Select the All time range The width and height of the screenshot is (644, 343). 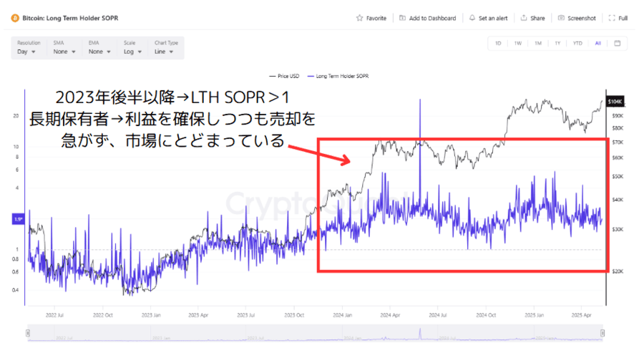pyautogui.click(x=598, y=43)
